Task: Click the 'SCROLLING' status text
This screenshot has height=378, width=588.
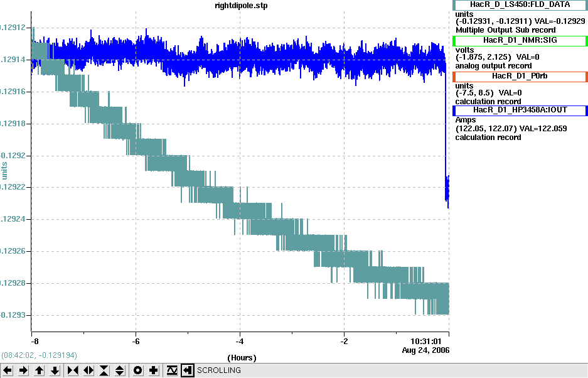Action: (x=219, y=370)
